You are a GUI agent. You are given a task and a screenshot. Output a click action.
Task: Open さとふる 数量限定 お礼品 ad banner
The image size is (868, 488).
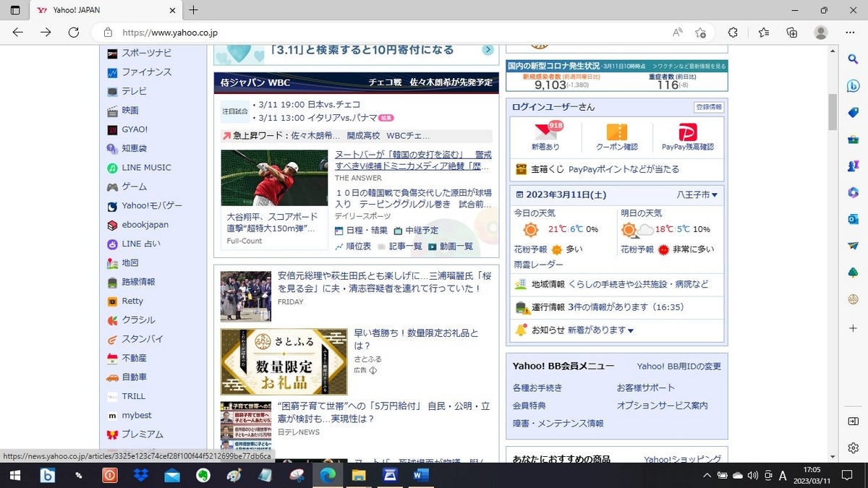click(x=284, y=361)
